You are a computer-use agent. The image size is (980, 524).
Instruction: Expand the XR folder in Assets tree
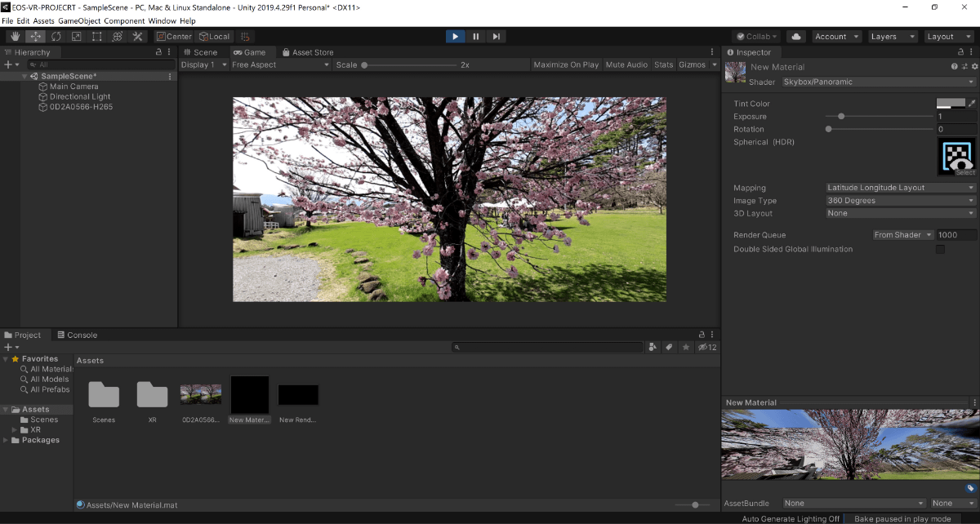tap(14, 429)
